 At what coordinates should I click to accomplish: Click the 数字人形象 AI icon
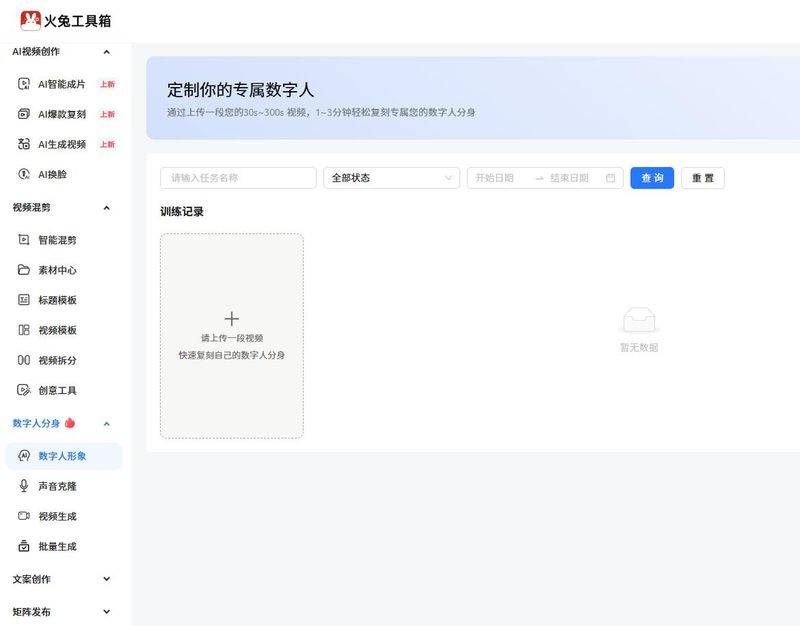(x=24, y=456)
